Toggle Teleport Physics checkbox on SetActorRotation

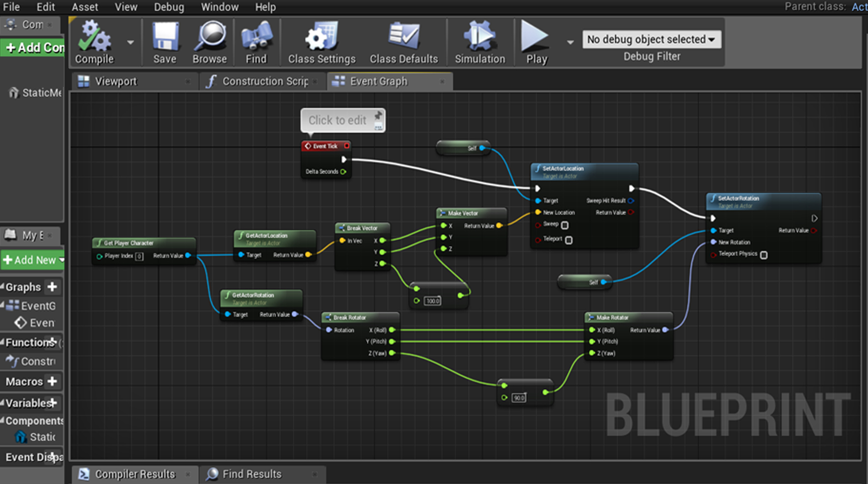pyautogui.click(x=764, y=255)
